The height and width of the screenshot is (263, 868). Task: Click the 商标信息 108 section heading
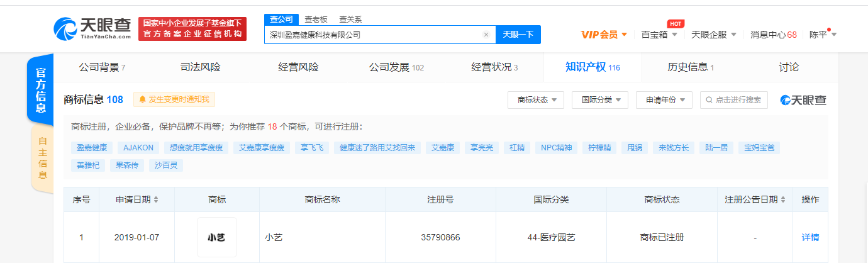[x=94, y=99]
